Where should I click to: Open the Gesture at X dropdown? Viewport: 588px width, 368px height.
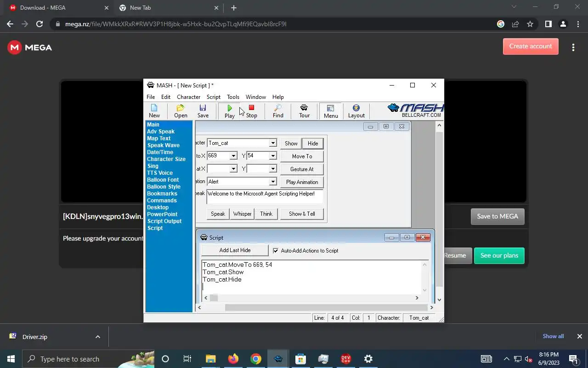[233, 169]
